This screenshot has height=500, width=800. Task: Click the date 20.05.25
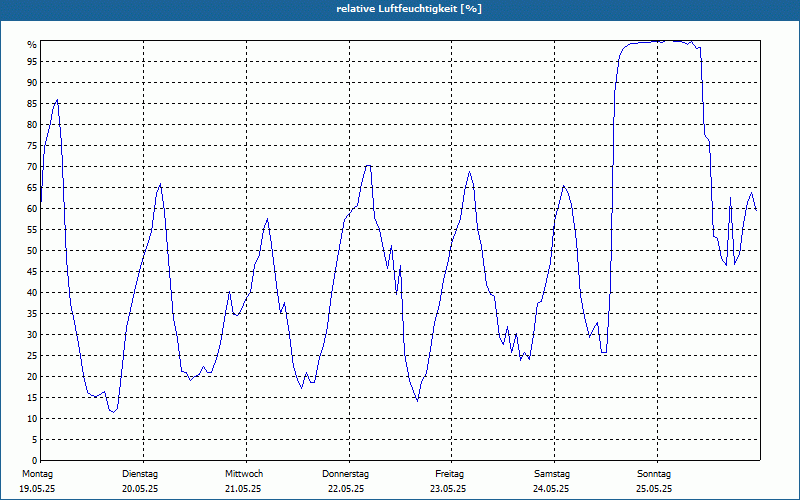pos(140,489)
